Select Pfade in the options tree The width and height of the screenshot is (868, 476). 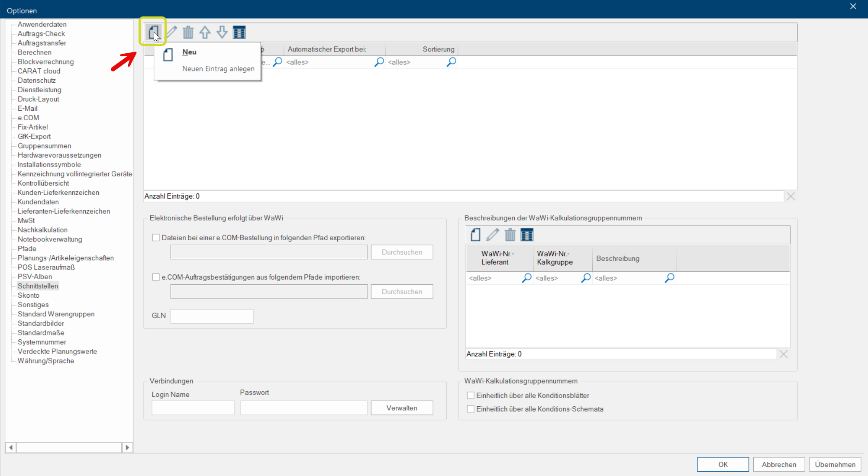point(27,248)
